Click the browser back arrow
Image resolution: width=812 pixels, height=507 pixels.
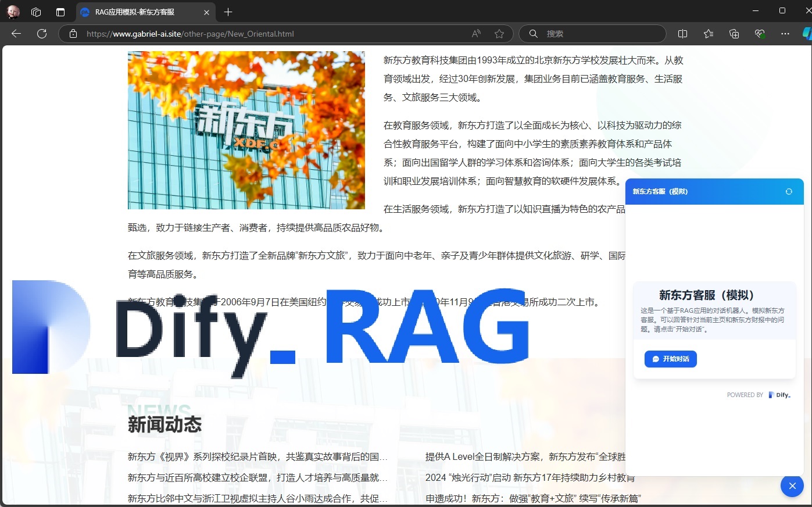click(16, 34)
